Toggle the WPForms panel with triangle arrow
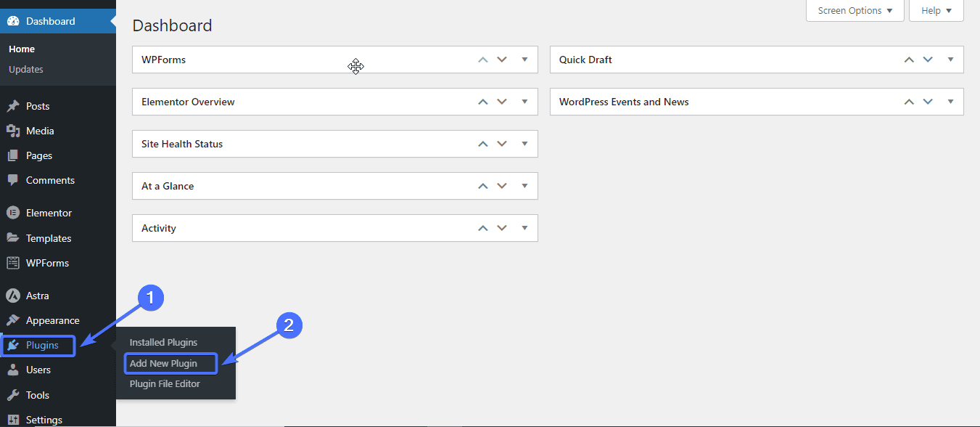The image size is (980, 427). (x=524, y=60)
